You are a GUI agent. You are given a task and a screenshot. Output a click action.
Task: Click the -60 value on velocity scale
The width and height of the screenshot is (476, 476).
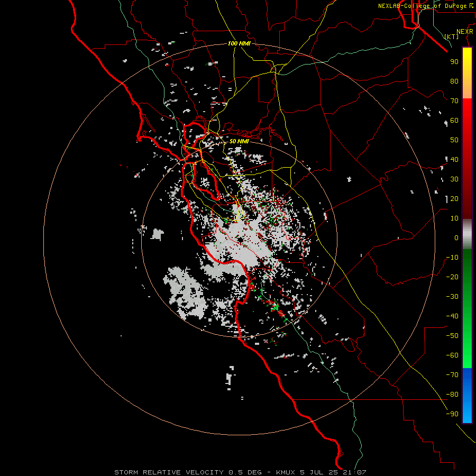[452, 355]
